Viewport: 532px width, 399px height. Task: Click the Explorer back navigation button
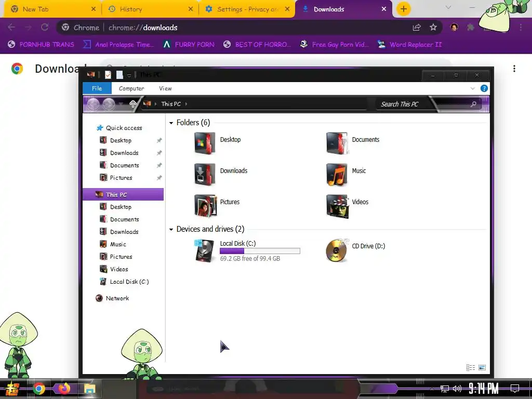coord(94,104)
